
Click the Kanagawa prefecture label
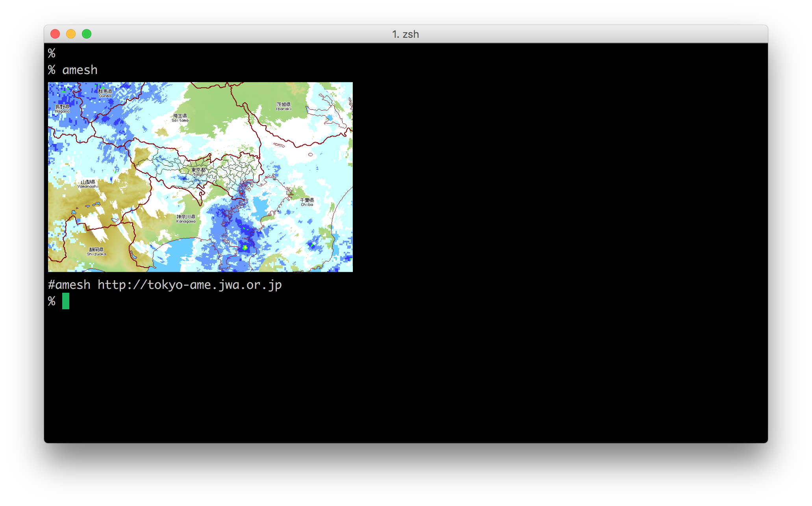[186, 219]
